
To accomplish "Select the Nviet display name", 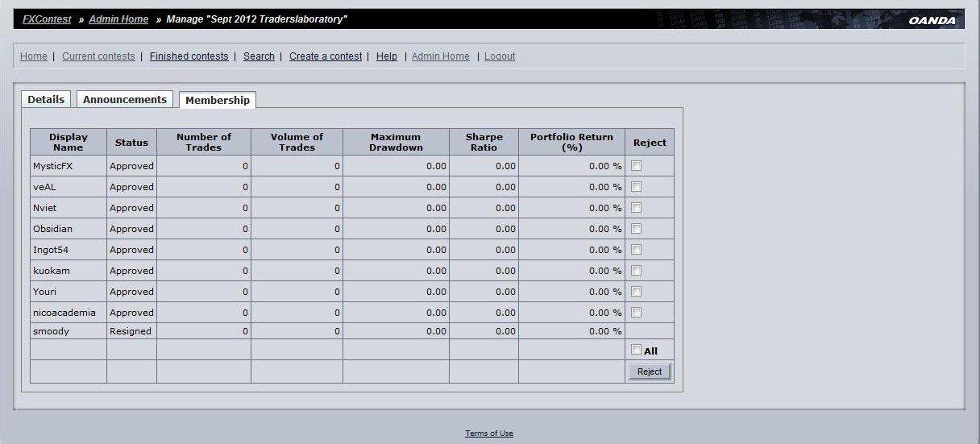I will point(45,208).
